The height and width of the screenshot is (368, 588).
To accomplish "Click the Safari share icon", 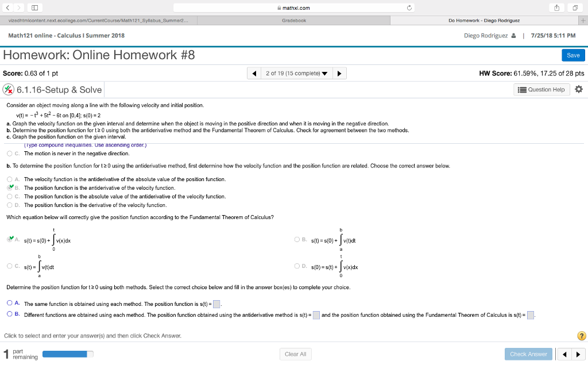I will click(556, 7).
